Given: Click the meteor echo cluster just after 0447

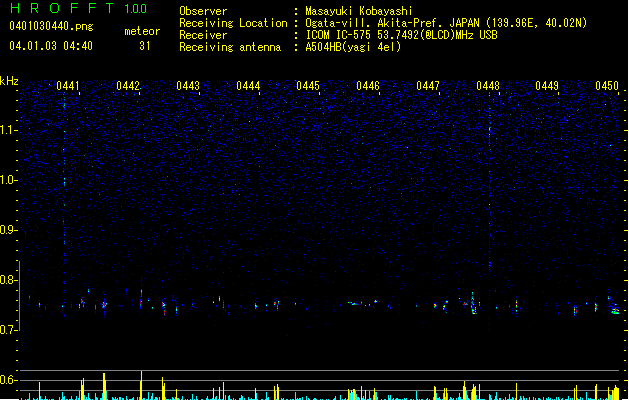Looking at the screenshot, I should [471, 304].
